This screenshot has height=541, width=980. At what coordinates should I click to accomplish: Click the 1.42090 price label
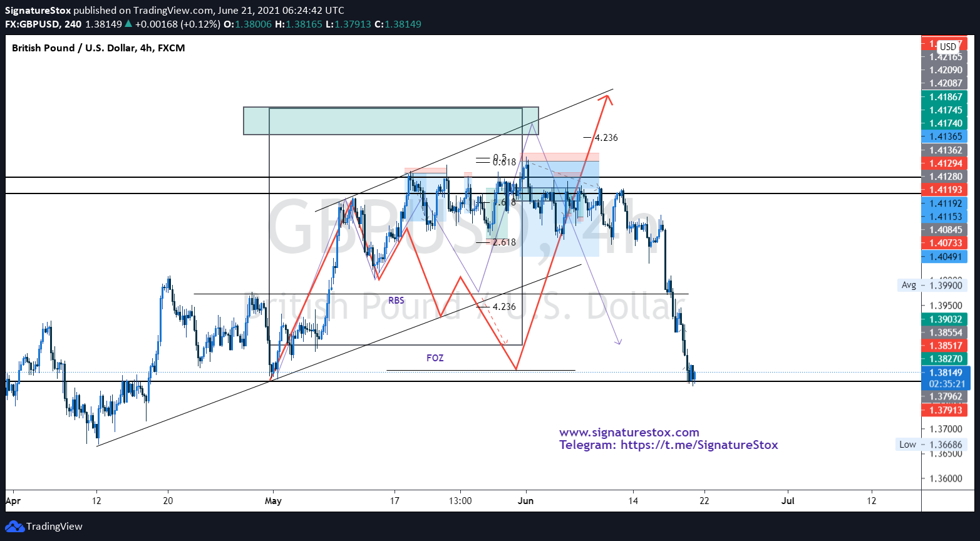pos(946,70)
